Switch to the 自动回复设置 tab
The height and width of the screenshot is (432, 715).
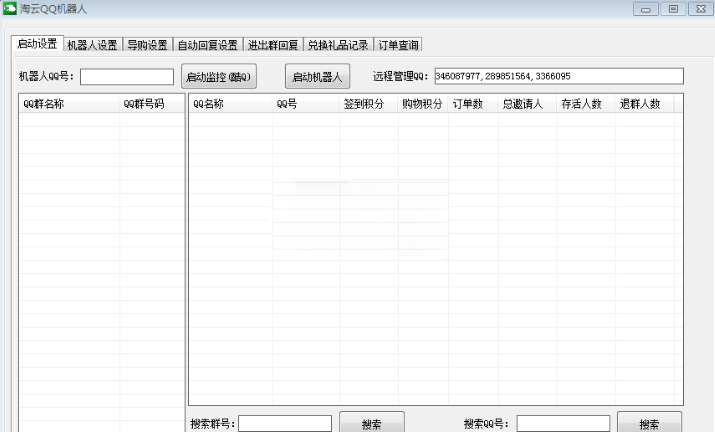click(x=207, y=45)
